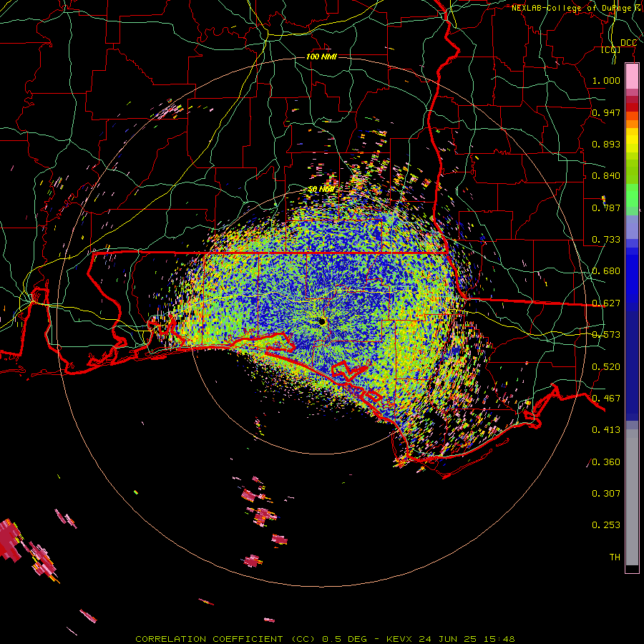The height and width of the screenshot is (644, 644).
Task: Click the 0.253 legend value
Action: pyautogui.click(x=606, y=525)
